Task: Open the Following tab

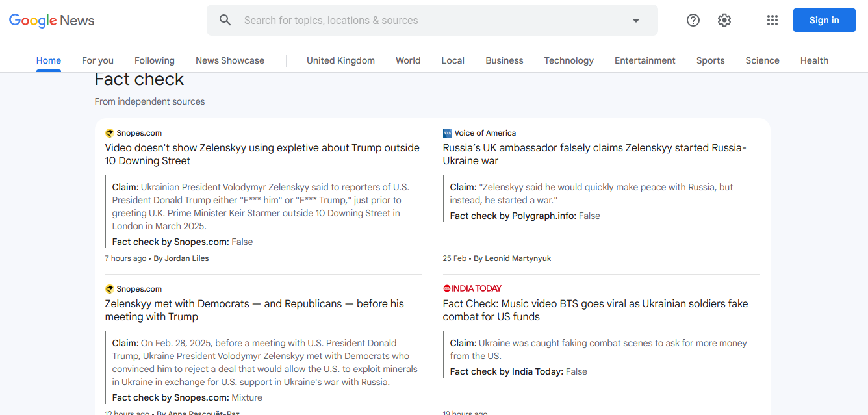Action: click(155, 60)
